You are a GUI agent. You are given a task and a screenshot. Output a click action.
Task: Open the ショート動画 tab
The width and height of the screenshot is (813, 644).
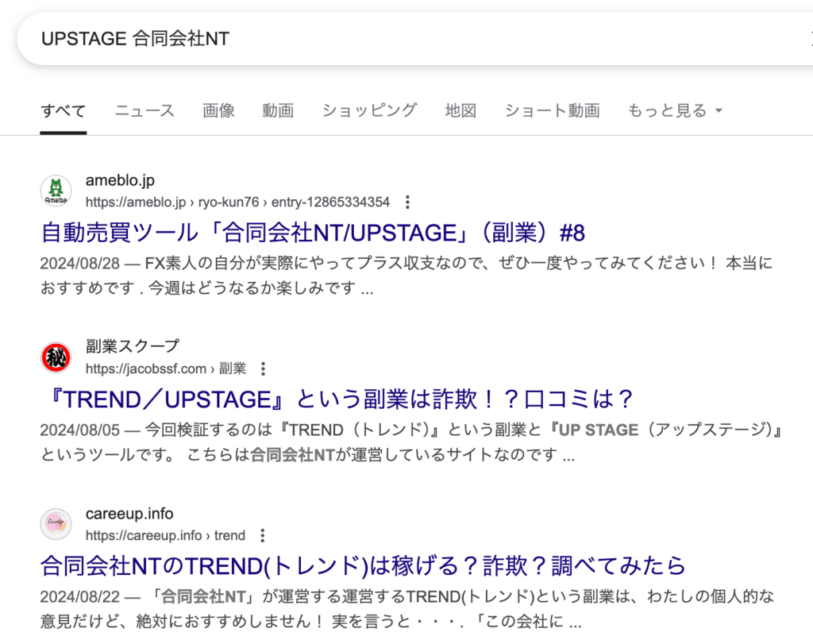point(553,110)
